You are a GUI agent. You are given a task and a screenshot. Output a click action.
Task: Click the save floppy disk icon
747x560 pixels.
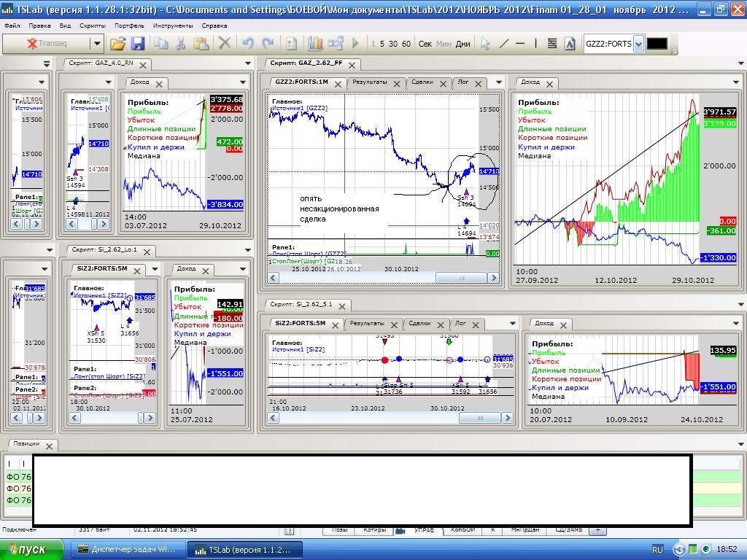click(x=137, y=44)
